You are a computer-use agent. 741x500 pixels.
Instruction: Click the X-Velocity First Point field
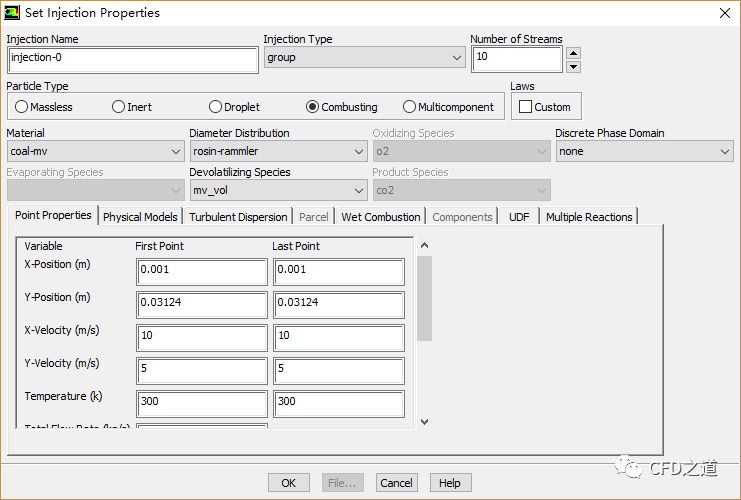click(202, 336)
